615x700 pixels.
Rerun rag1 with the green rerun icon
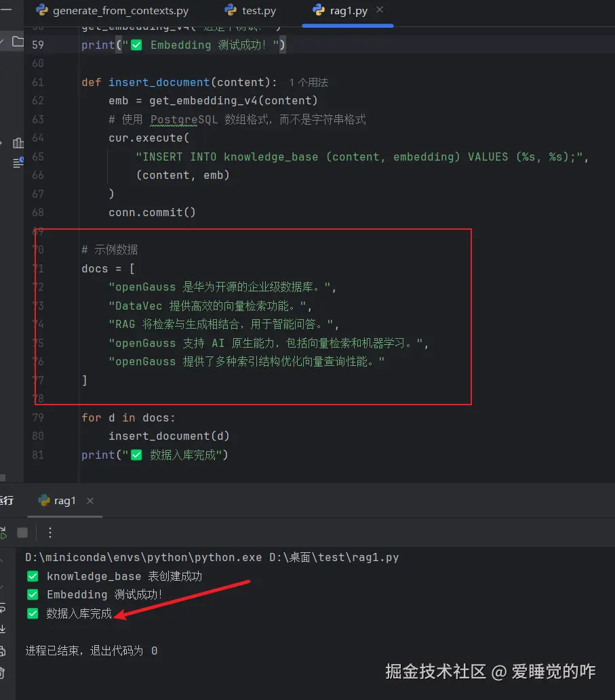click(3, 533)
